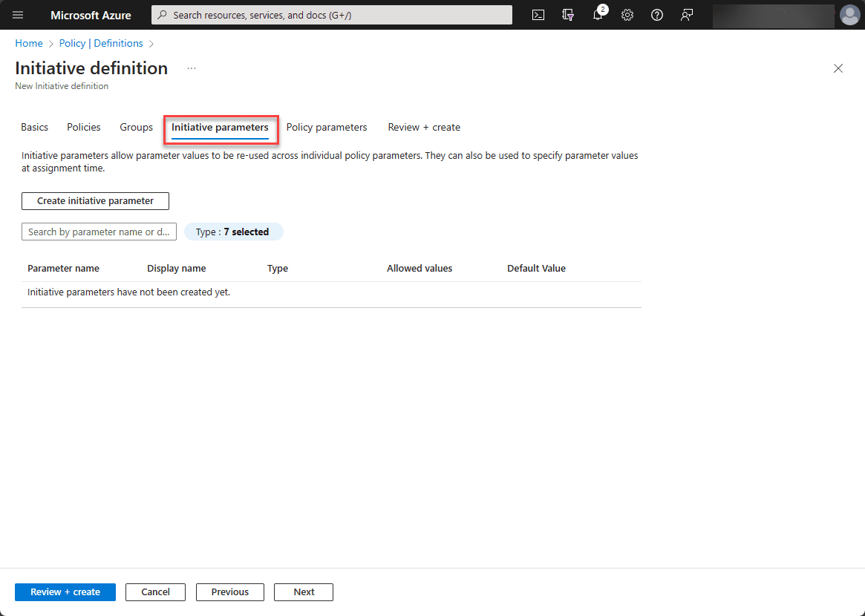Open the portal hamburger menu
The height and width of the screenshot is (616, 865).
(18, 15)
